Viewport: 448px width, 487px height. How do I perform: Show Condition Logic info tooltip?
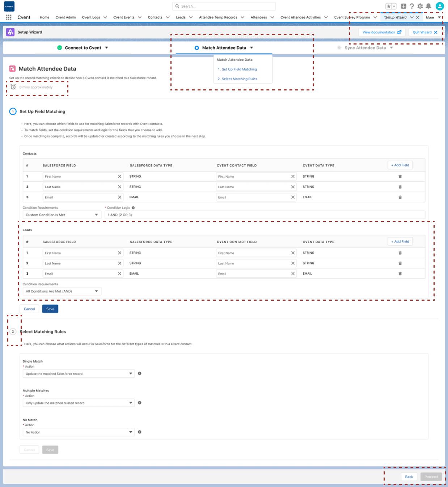133,208
